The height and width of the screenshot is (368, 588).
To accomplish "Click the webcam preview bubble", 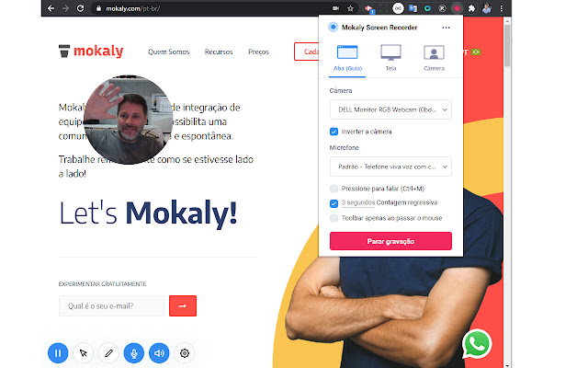I will click(129, 120).
